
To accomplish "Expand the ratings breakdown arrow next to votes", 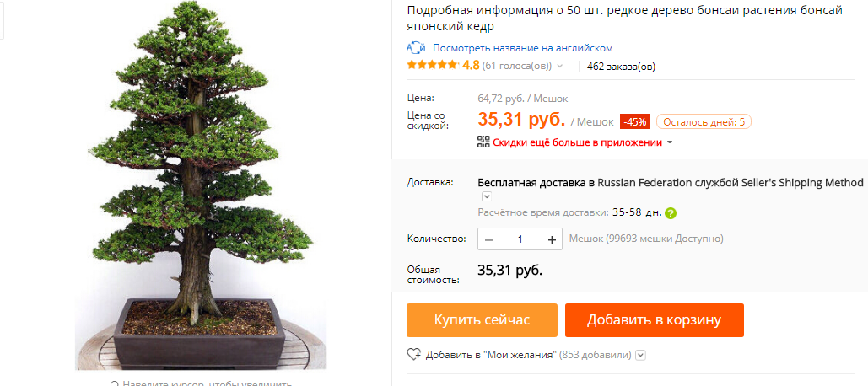I will tap(559, 66).
